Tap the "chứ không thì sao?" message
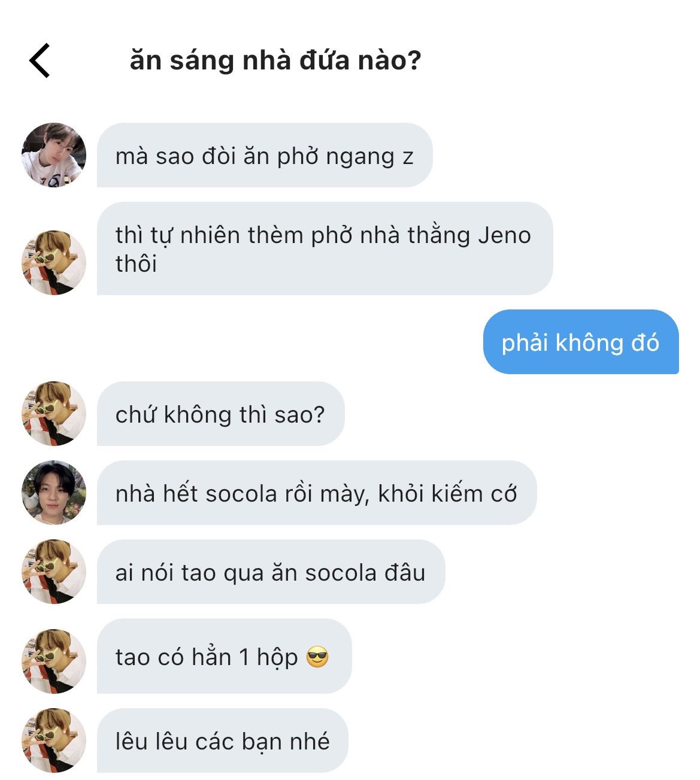 click(x=220, y=414)
